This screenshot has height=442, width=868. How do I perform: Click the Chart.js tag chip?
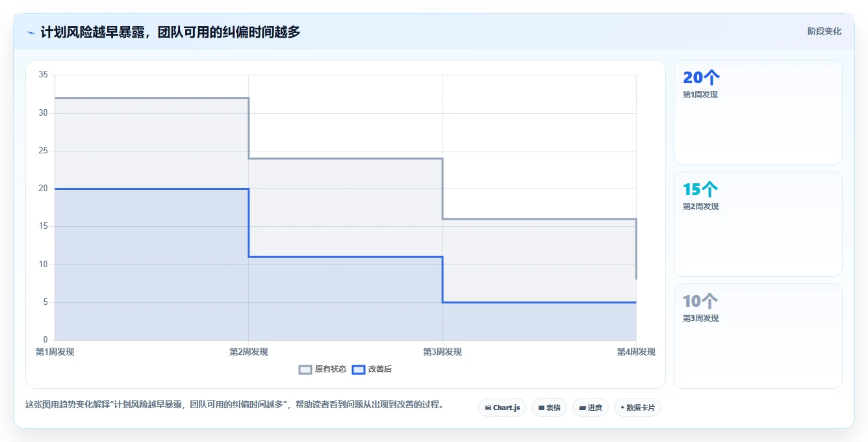click(502, 408)
